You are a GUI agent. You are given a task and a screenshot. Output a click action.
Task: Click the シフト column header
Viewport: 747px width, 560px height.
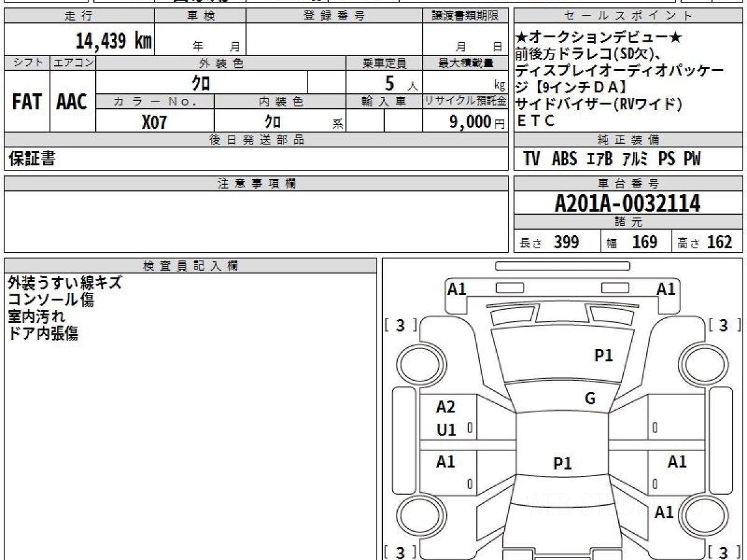click(x=27, y=63)
